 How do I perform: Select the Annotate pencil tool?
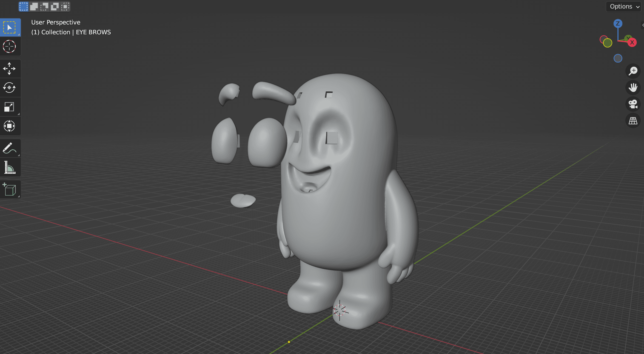tap(10, 148)
